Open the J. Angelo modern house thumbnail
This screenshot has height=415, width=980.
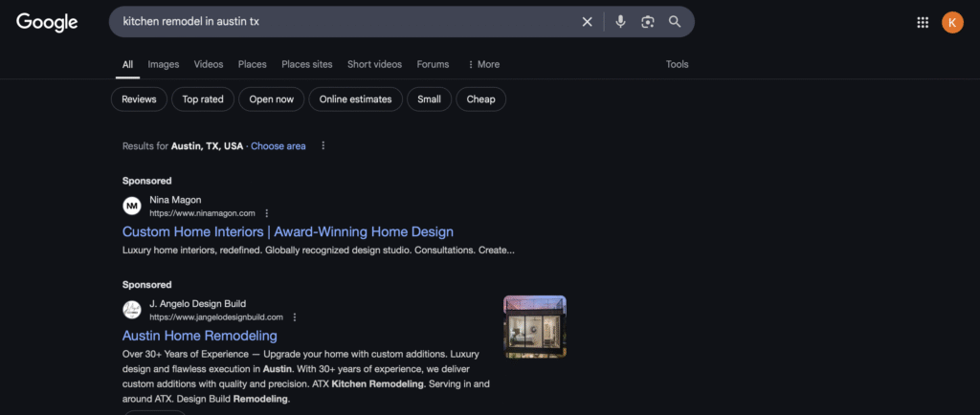point(535,326)
